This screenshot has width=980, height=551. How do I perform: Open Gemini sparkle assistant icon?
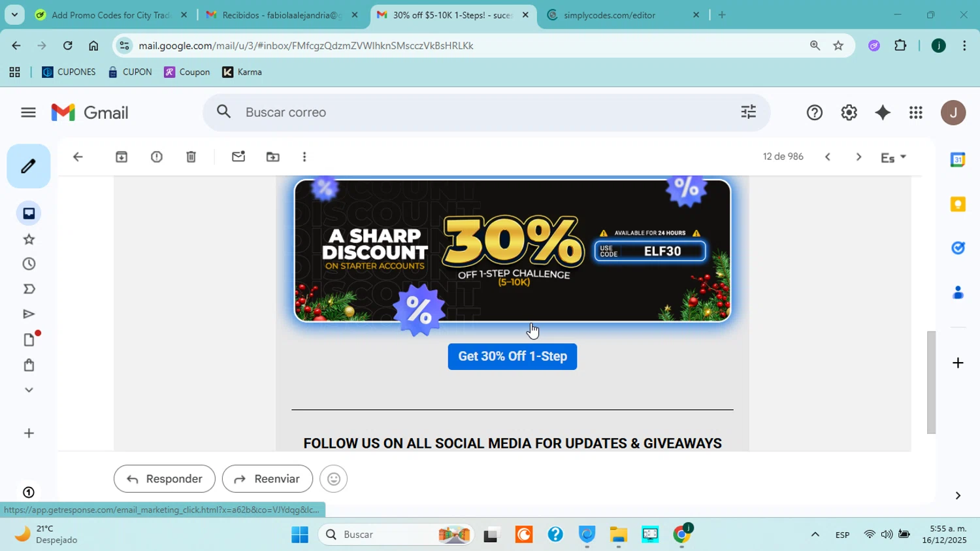883,112
